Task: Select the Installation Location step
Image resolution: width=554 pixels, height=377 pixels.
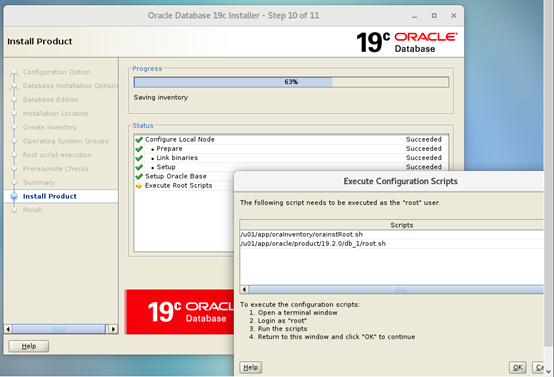Action: (55, 113)
